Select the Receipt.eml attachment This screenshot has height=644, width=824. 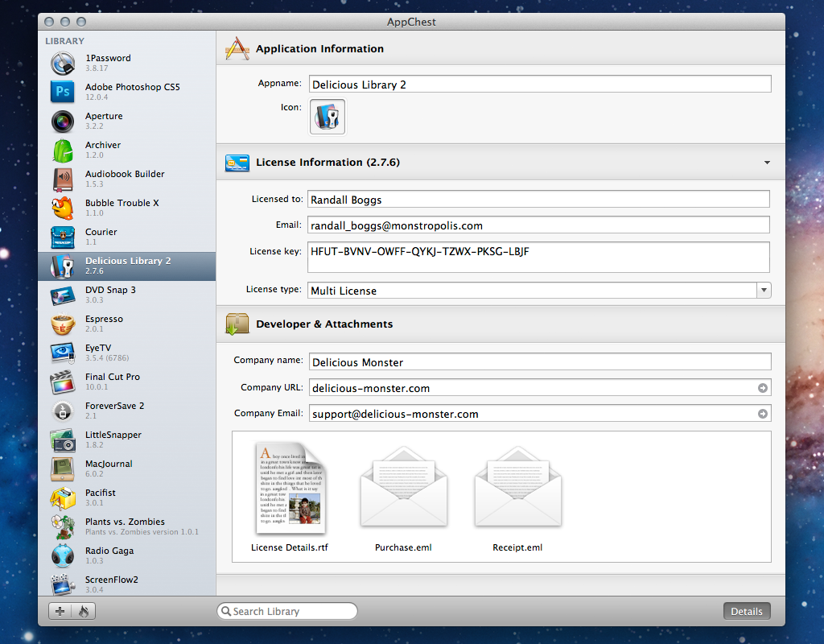click(x=517, y=497)
